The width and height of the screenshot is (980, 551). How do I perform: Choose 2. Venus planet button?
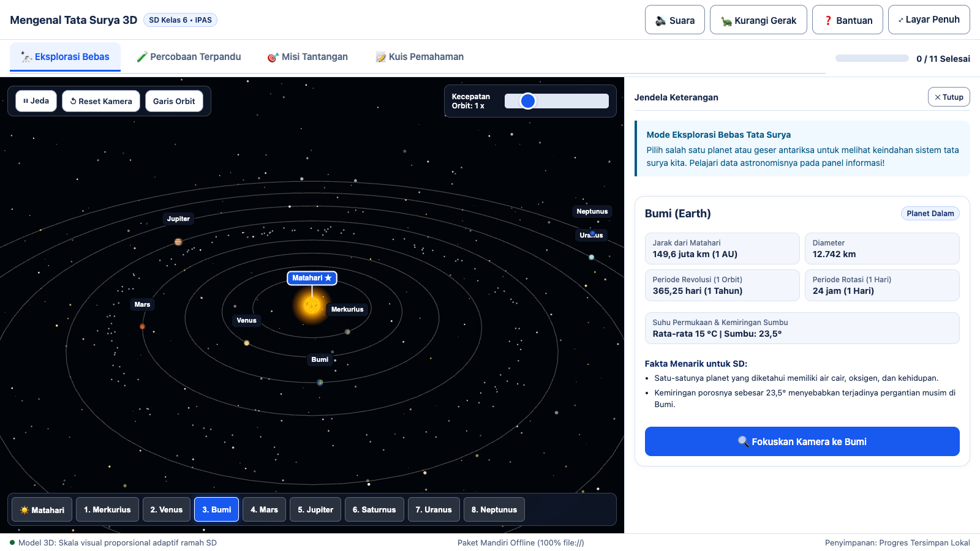(167, 509)
